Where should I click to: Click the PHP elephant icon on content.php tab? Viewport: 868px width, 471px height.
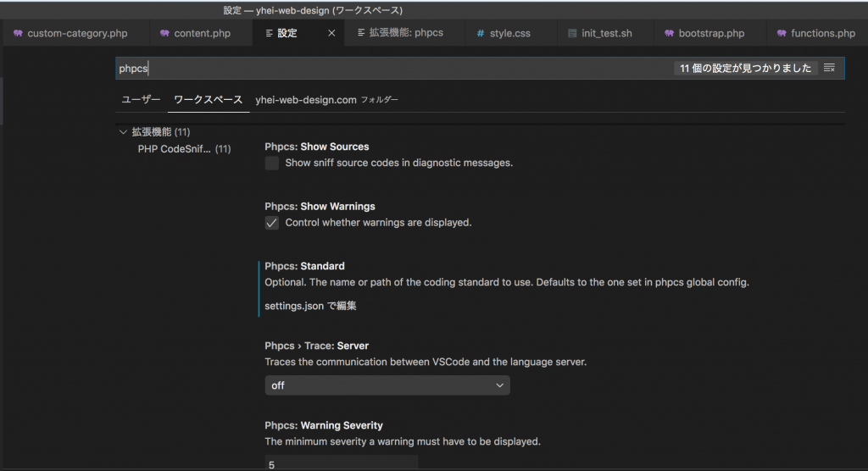pos(164,33)
